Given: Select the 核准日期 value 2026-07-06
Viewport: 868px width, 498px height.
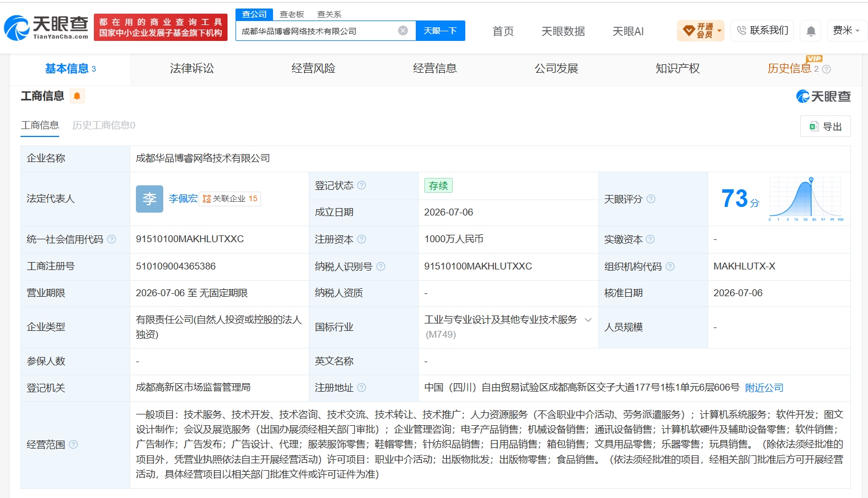Looking at the screenshot, I should tap(738, 293).
